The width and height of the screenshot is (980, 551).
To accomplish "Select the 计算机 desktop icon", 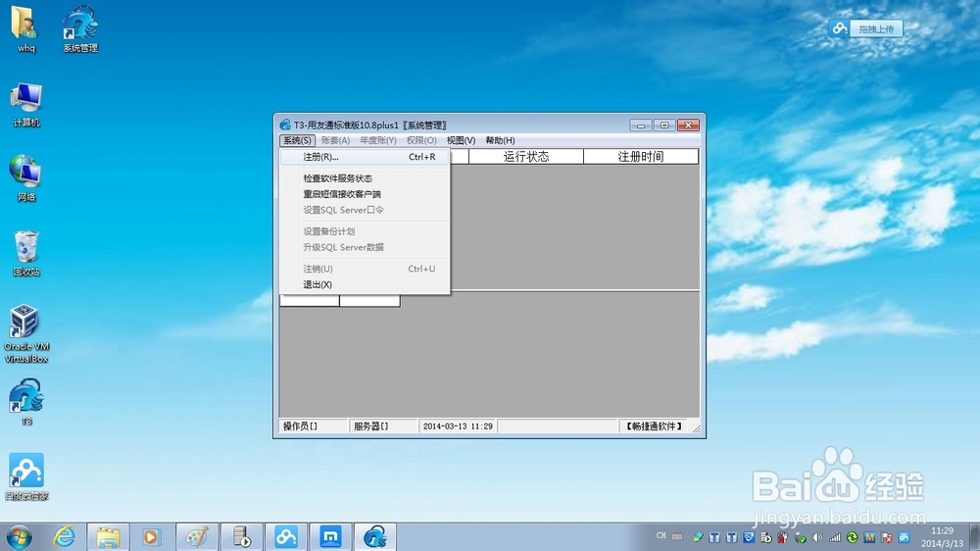I will pyautogui.click(x=25, y=105).
